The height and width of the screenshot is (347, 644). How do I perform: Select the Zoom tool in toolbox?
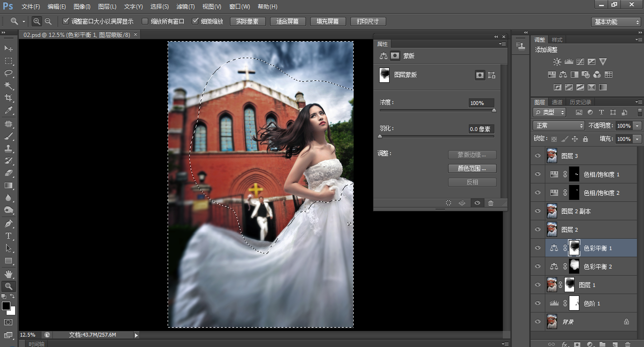point(8,286)
